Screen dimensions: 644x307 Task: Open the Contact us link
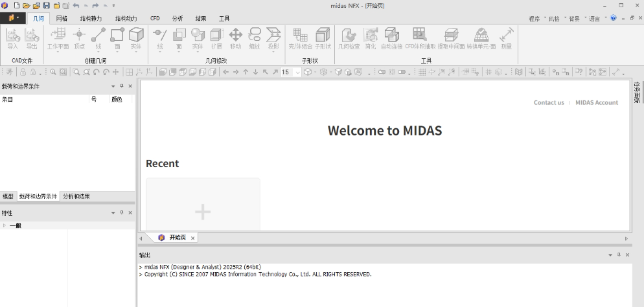(549, 102)
